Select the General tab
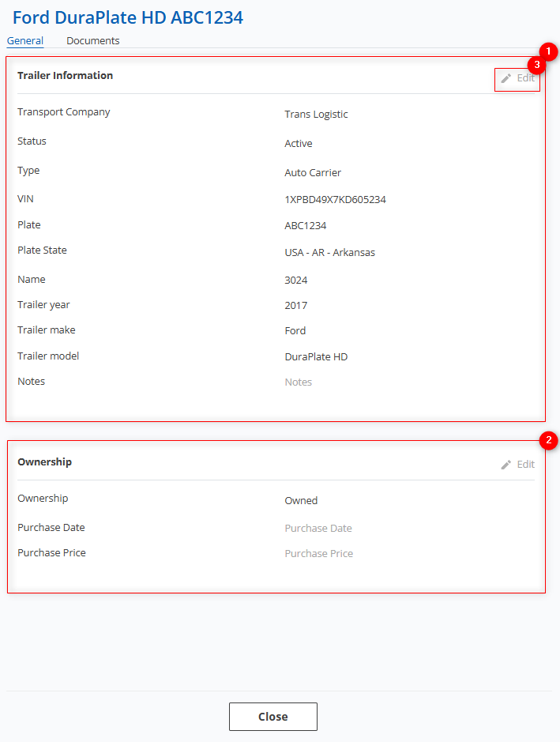 coord(24,40)
